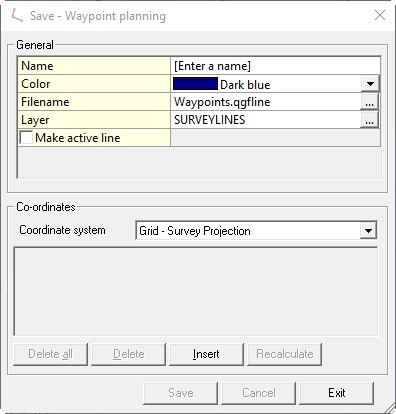Expand the Color dropdown arrow
The image size is (396, 414).
click(x=370, y=84)
